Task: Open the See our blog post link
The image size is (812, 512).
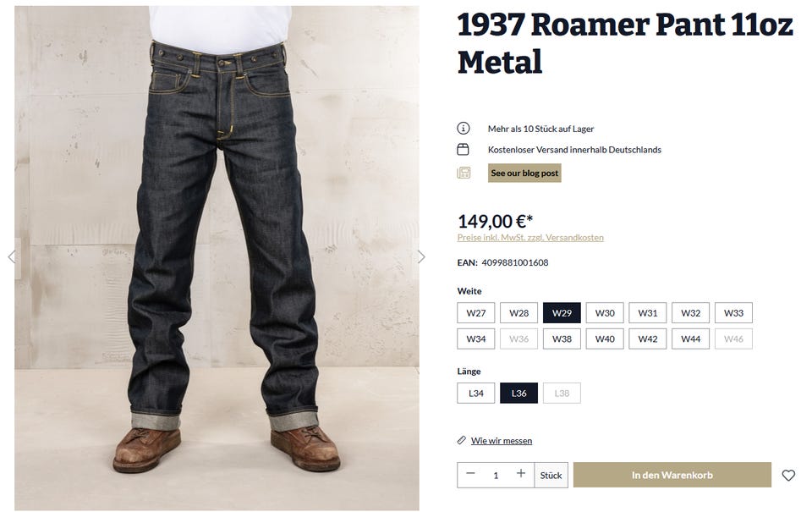Action: [524, 173]
